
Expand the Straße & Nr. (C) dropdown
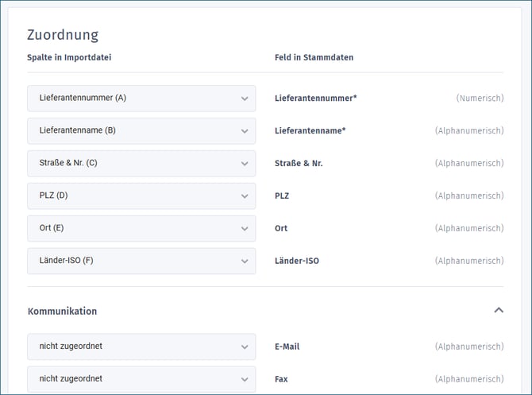click(141, 164)
